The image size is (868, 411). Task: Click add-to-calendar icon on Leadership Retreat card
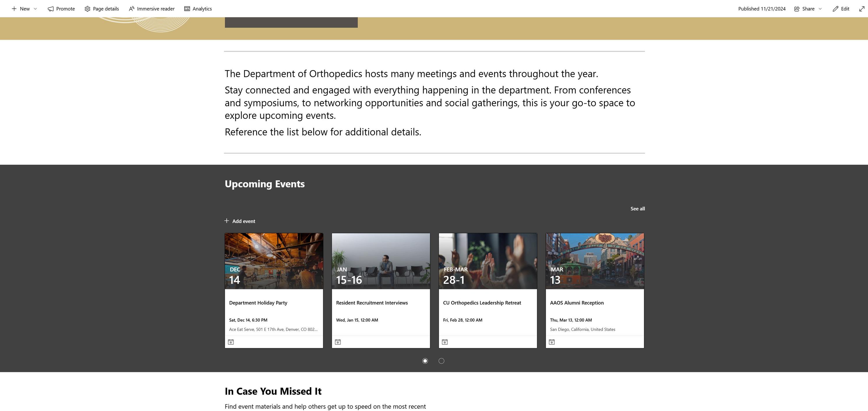pyautogui.click(x=445, y=342)
